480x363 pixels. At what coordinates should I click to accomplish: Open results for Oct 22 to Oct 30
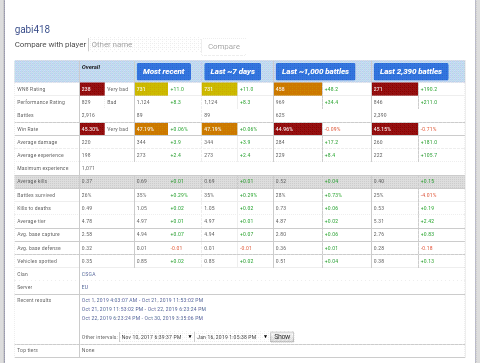142,318
